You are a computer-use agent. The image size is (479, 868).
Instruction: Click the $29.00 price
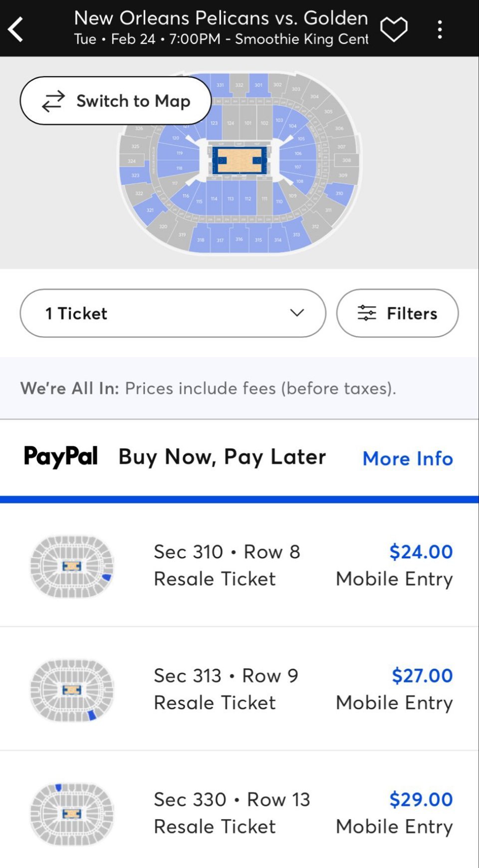click(421, 799)
